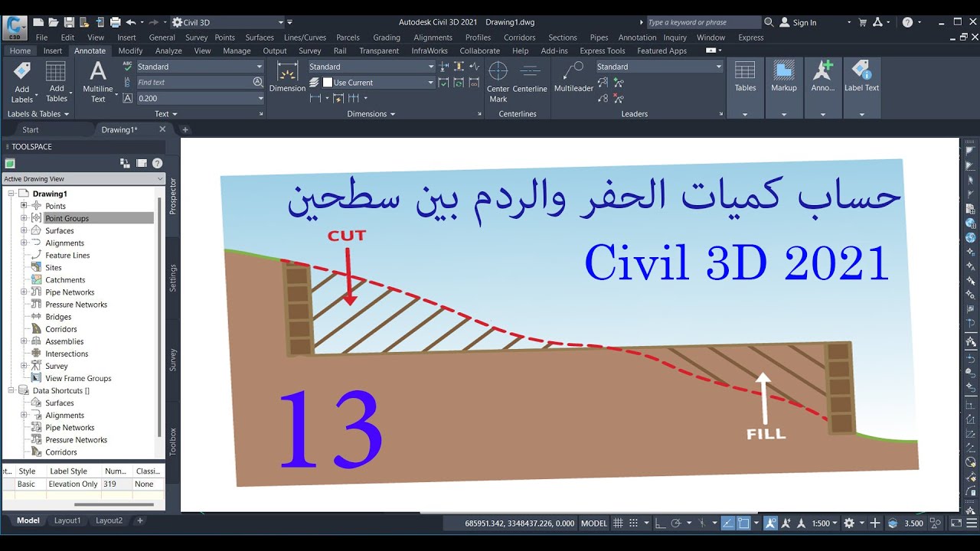This screenshot has width=980, height=551.
Task: Click the status bar customization menu icon
Action: (971, 523)
